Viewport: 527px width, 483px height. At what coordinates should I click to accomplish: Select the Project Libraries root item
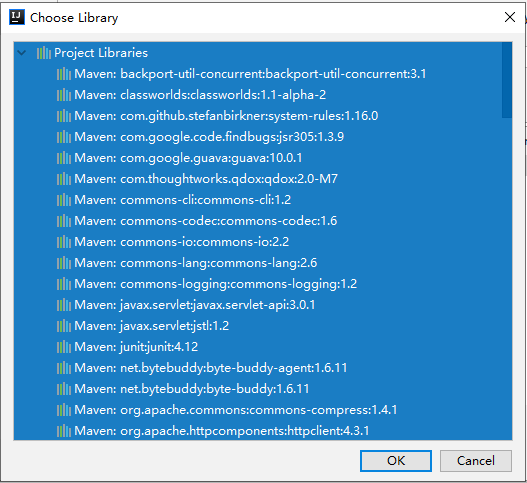(x=101, y=53)
